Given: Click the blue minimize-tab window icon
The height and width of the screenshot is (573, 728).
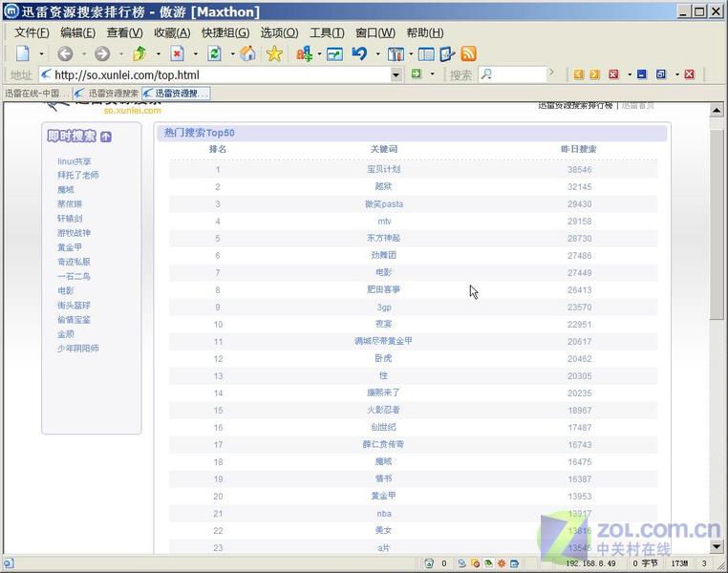Looking at the screenshot, I should (x=642, y=74).
